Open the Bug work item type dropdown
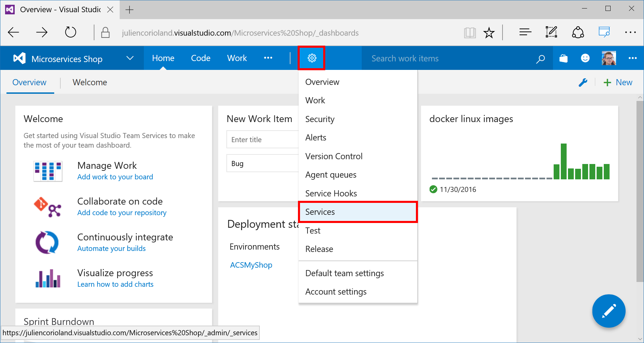The height and width of the screenshot is (343, 644). click(263, 163)
